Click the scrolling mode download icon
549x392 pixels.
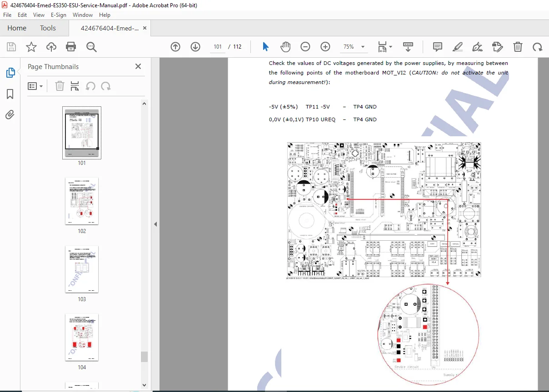click(x=408, y=47)
